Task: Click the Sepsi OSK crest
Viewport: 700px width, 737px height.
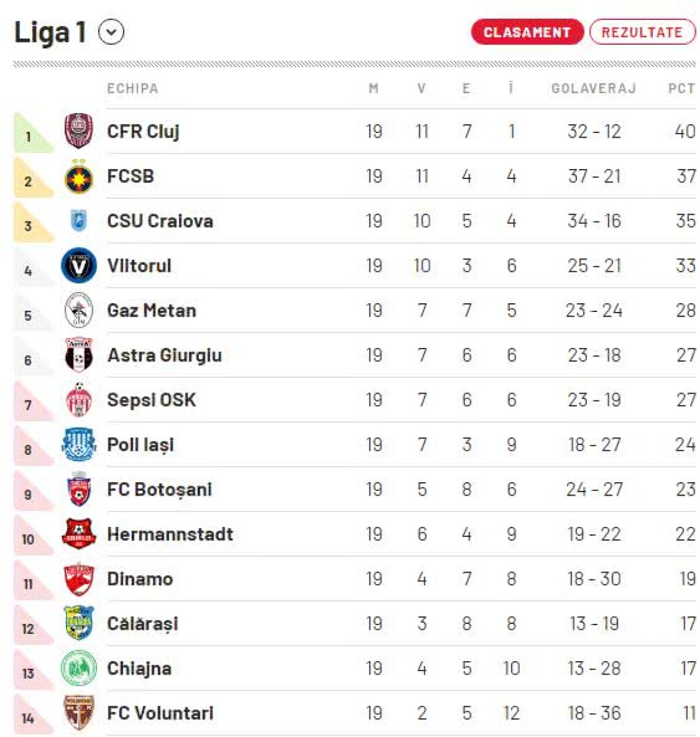Action: (79, 400)
